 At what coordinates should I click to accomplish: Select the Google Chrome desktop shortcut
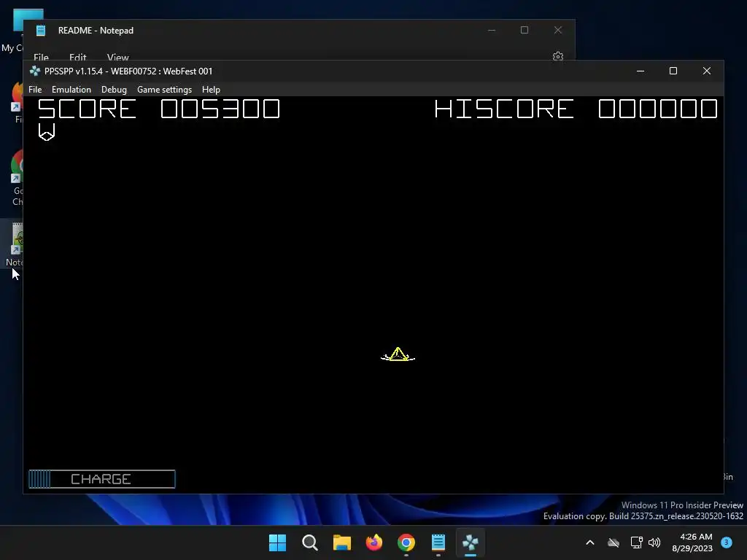(x=17, y=177)
